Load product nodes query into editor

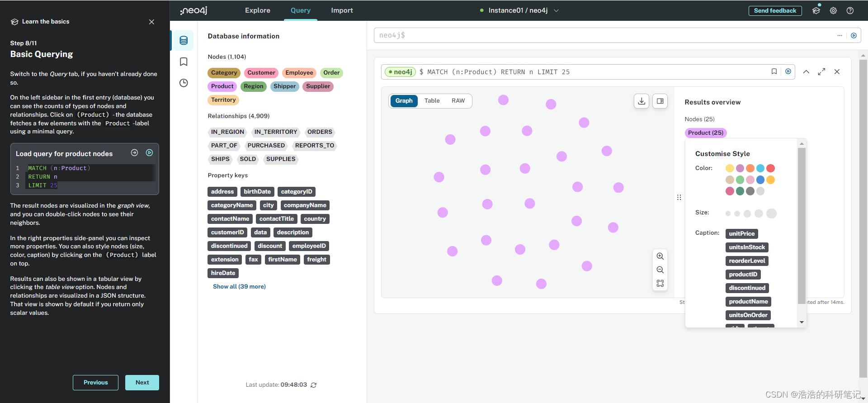tap(134, 153)
